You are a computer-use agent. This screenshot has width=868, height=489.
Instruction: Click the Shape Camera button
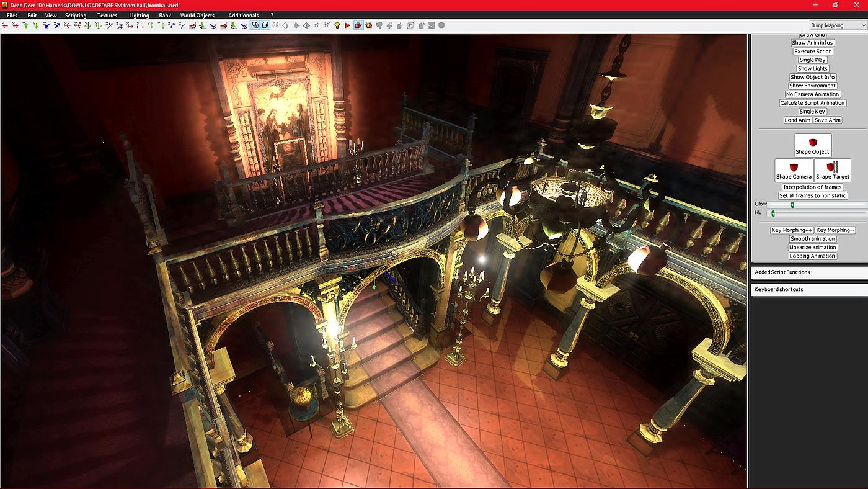(794, 170)
